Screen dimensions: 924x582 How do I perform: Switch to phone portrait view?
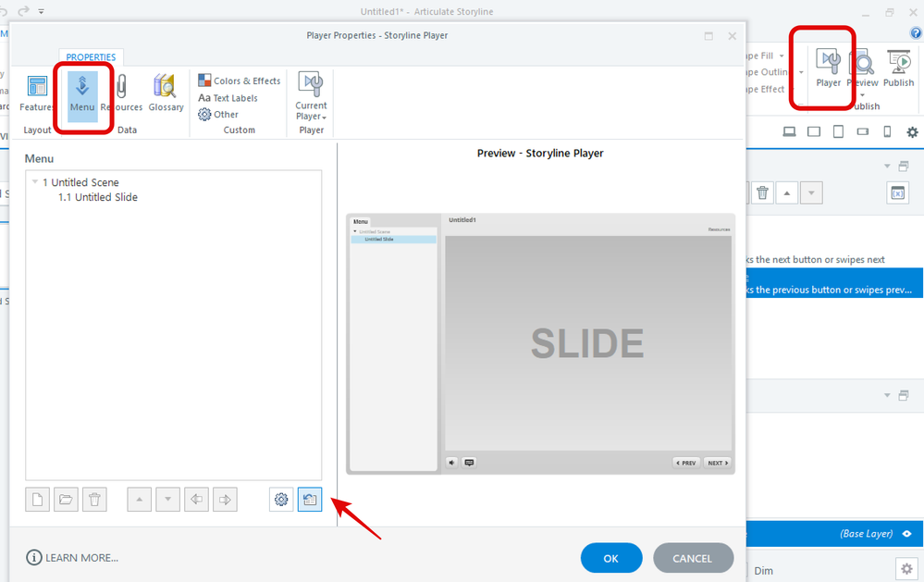click(x=887, y=132)
